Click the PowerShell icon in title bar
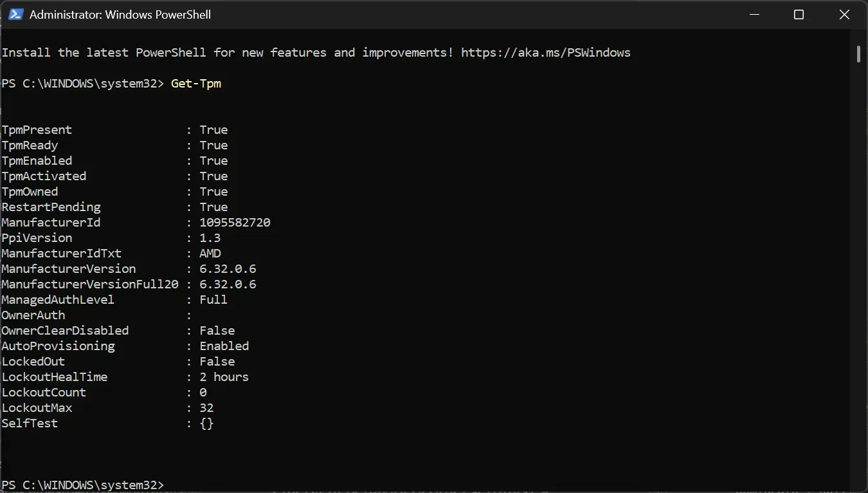 point(15,14)
